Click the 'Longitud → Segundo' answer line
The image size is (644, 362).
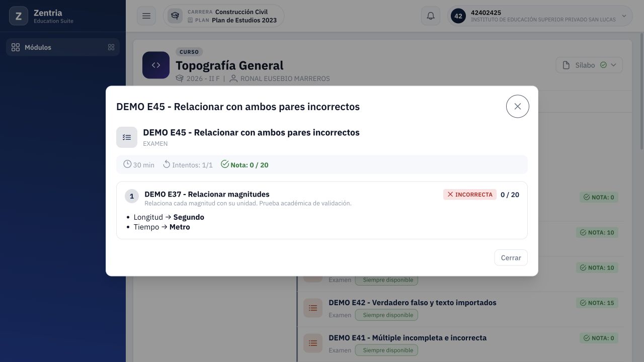click(169, 217)
